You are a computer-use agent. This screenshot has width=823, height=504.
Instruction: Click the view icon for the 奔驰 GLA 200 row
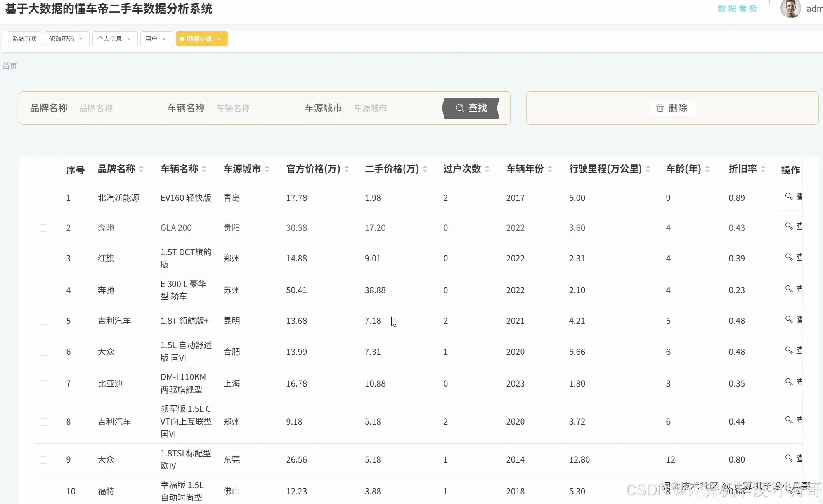(x=789, y=226)
